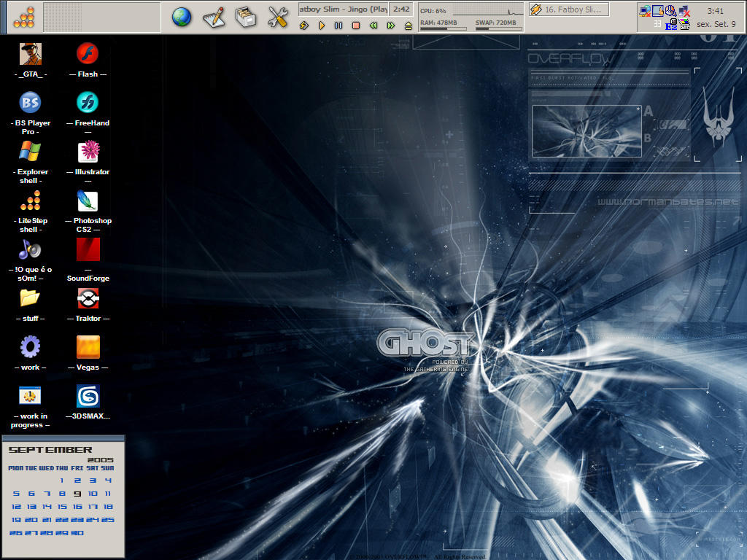The width and height of the screenshot is (747, 560).
Task: Select September 9 on the calendar
Action: tap(79, 494)
